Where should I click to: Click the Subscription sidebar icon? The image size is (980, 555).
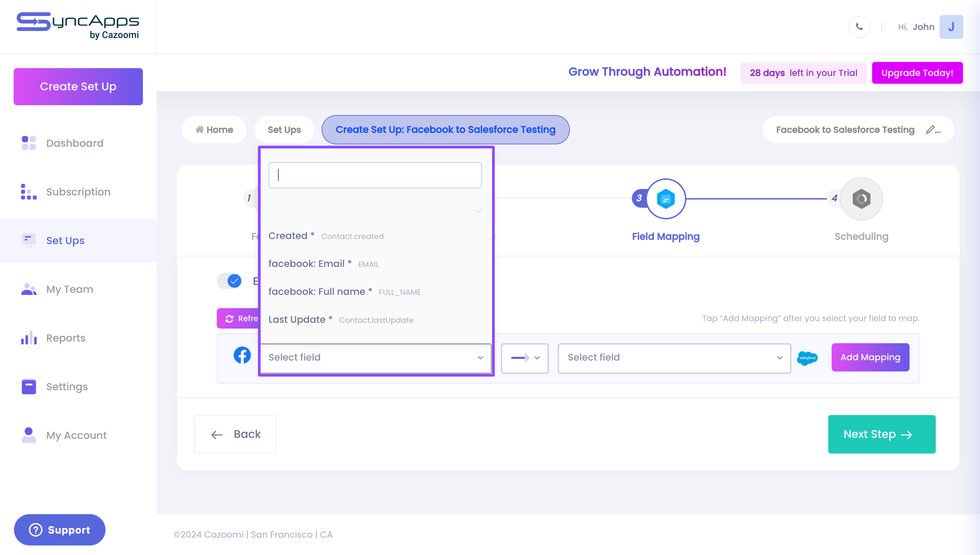pos(29,192)
